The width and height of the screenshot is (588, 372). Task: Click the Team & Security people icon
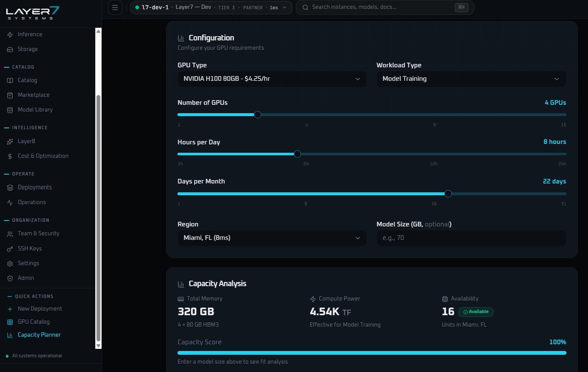10,234
